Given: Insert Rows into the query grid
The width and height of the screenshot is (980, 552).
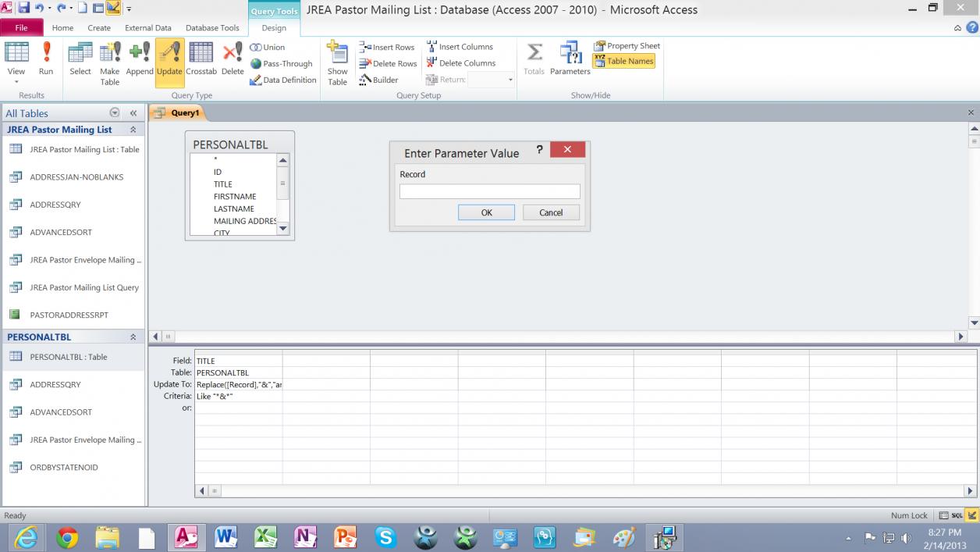Looking at the screenshot, I should point(387,47).
